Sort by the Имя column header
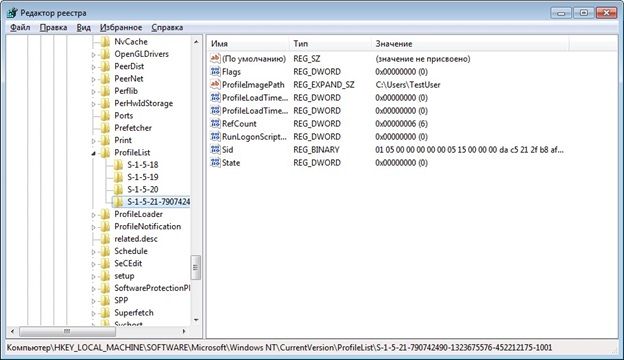Image resolution: width=624 pixels, height=360 pixels. pos(249,44)
